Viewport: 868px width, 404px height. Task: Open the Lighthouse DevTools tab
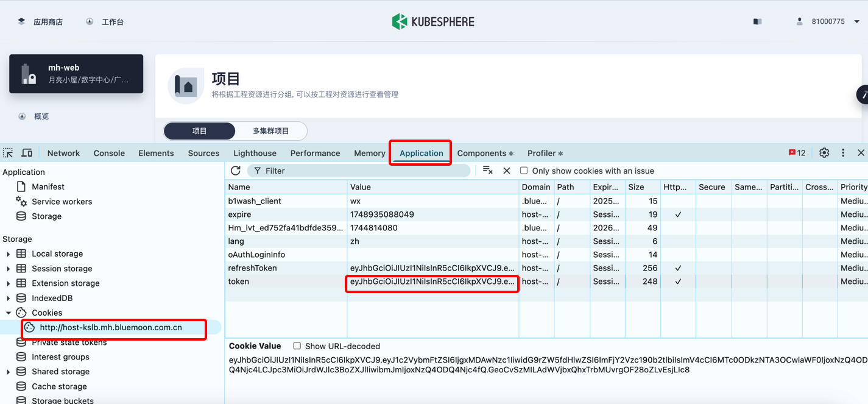(x=255, y=153)
